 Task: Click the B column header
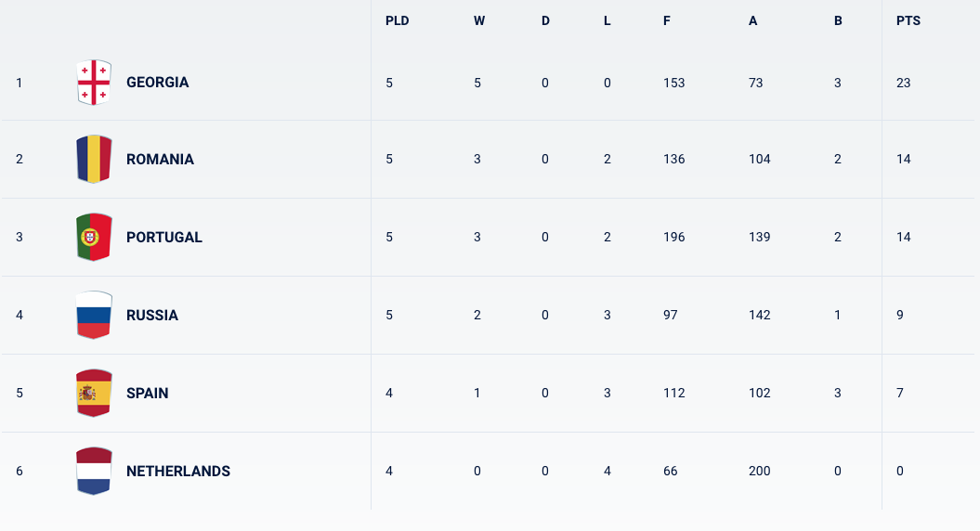point(838,20)
